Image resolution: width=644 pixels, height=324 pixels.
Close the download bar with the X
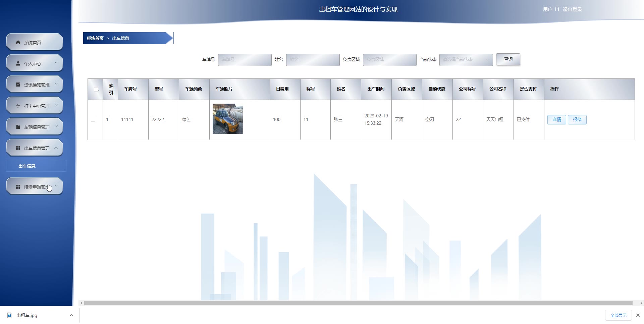pyautogui.click(x=638, y=315)
